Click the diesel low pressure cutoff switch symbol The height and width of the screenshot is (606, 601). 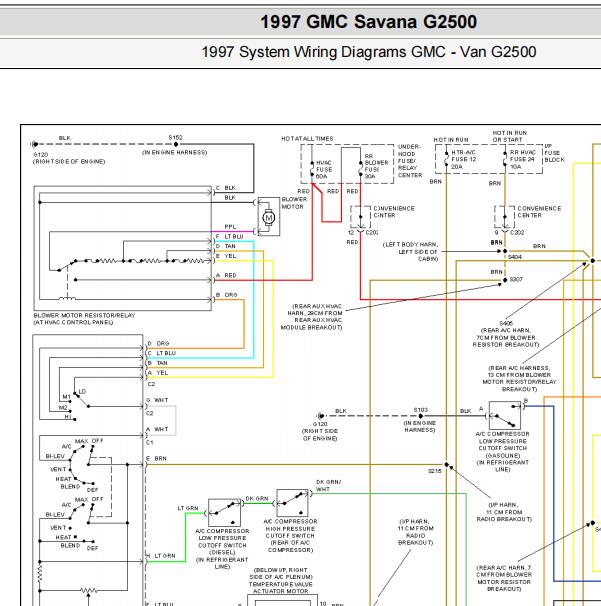tap(224, 512)
